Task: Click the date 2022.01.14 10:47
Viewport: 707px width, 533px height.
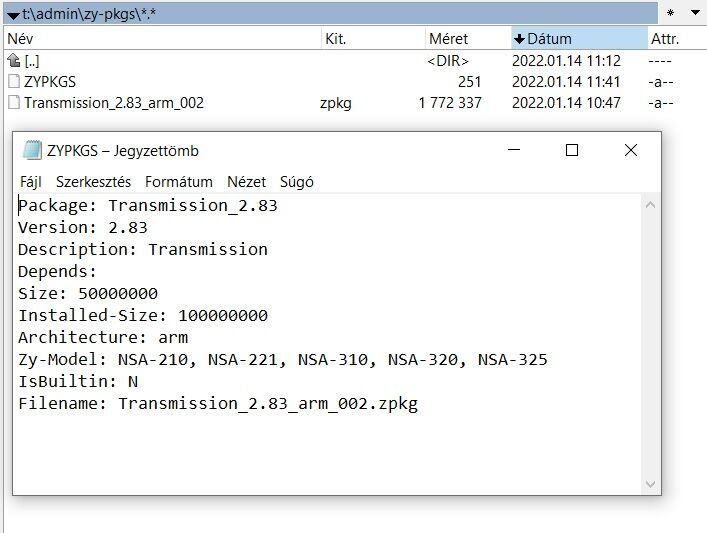Action: (x=566, y=103)
